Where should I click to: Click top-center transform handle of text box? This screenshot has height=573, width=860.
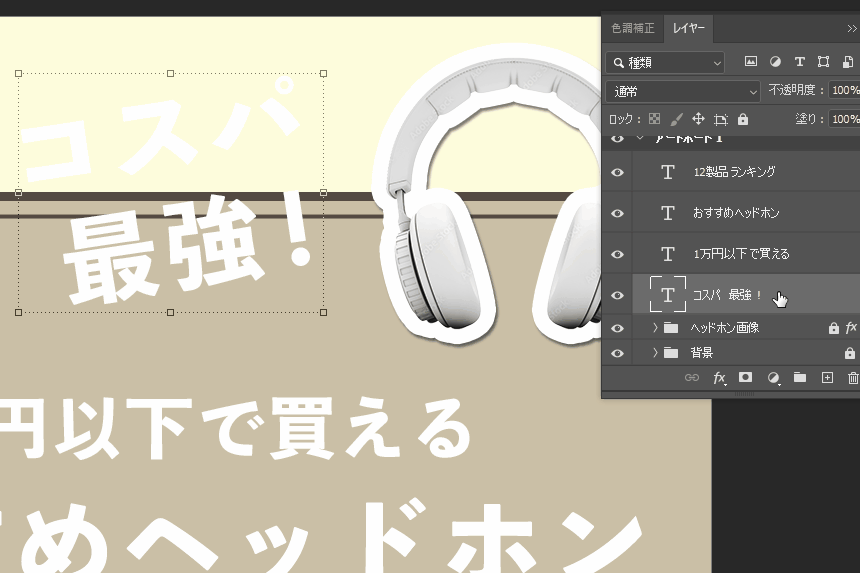point(171,73)
